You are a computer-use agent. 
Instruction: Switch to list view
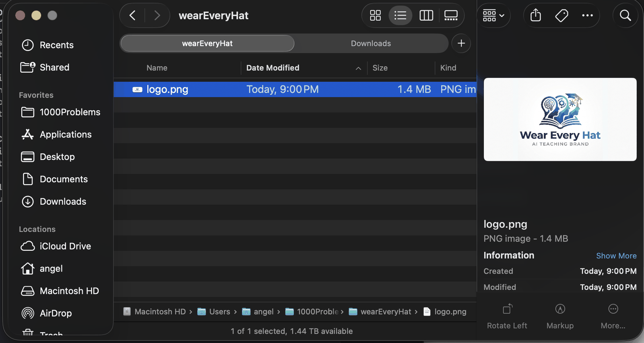tap(400, 16)
